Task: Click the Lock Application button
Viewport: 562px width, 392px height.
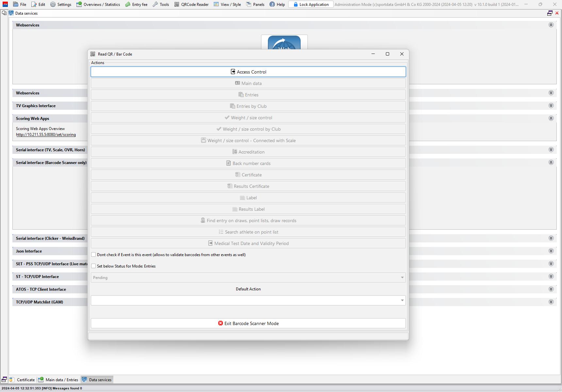Action: [311, 4]
